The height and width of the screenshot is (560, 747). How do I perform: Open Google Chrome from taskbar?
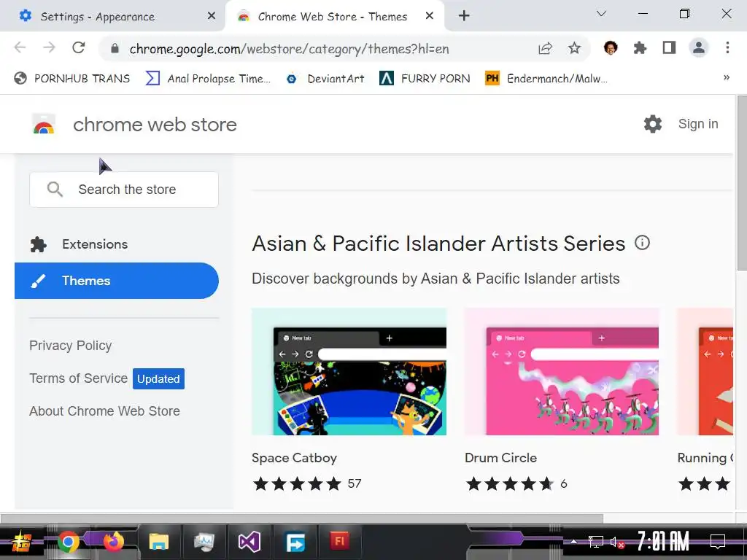point(68,542)
